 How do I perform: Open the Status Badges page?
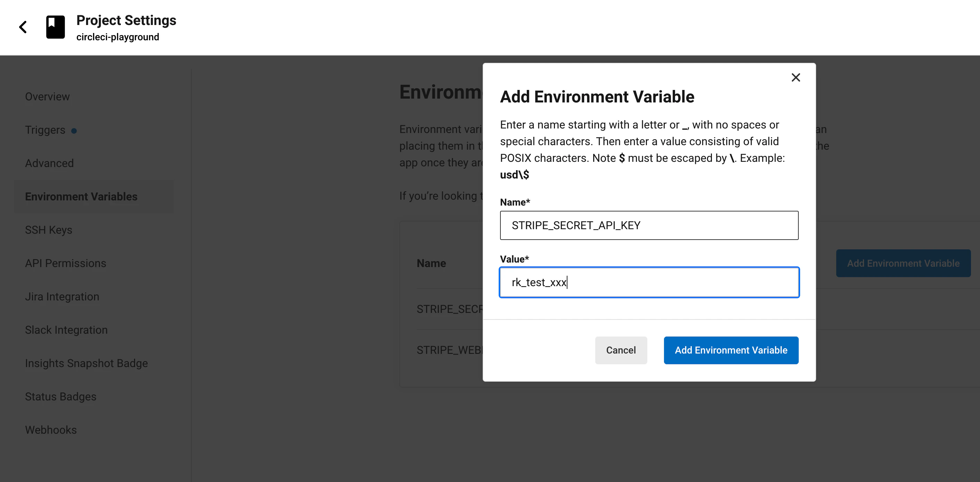61,397
